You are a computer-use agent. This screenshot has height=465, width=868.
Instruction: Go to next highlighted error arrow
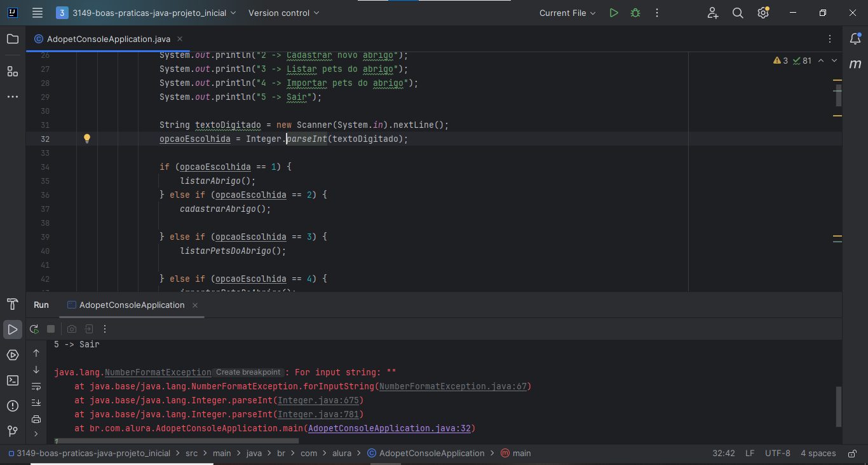click(x=834, y=60)
